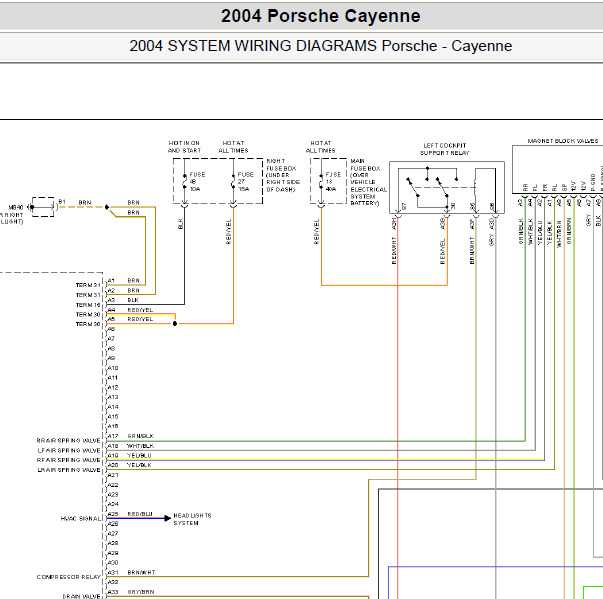The height and width of the screenshot is (599, 603).
Task: Click pin A14 label
Action: point(113,407)
